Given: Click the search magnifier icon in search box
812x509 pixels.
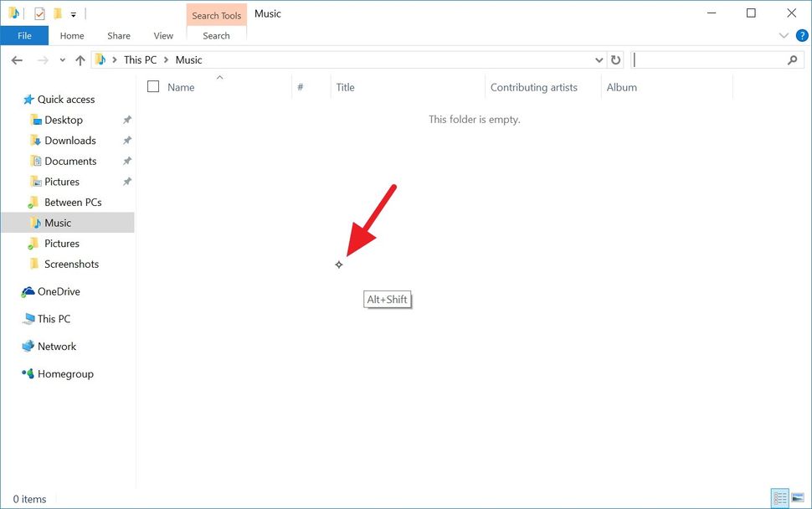Looking at the screenshot, I should coord(793,60).
